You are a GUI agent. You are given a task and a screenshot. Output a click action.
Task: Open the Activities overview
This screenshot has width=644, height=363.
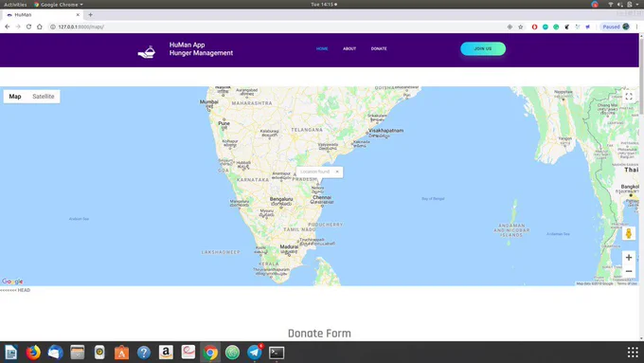pos(15,5)
